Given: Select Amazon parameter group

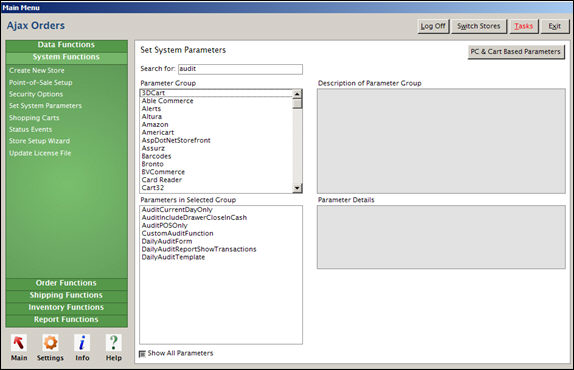Looking at the screenshot, I should point(216,124).
